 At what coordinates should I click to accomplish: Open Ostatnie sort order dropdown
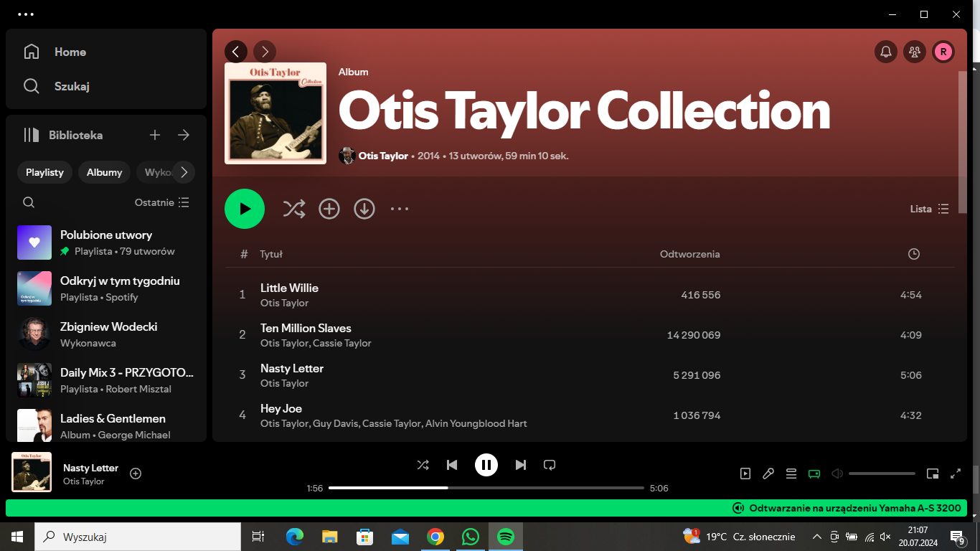point(162,202)
